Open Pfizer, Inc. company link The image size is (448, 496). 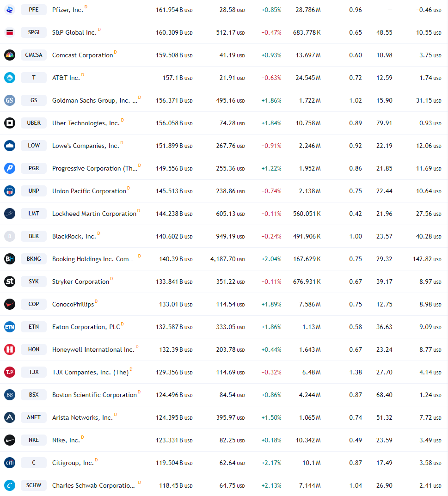tap(68, 10)
